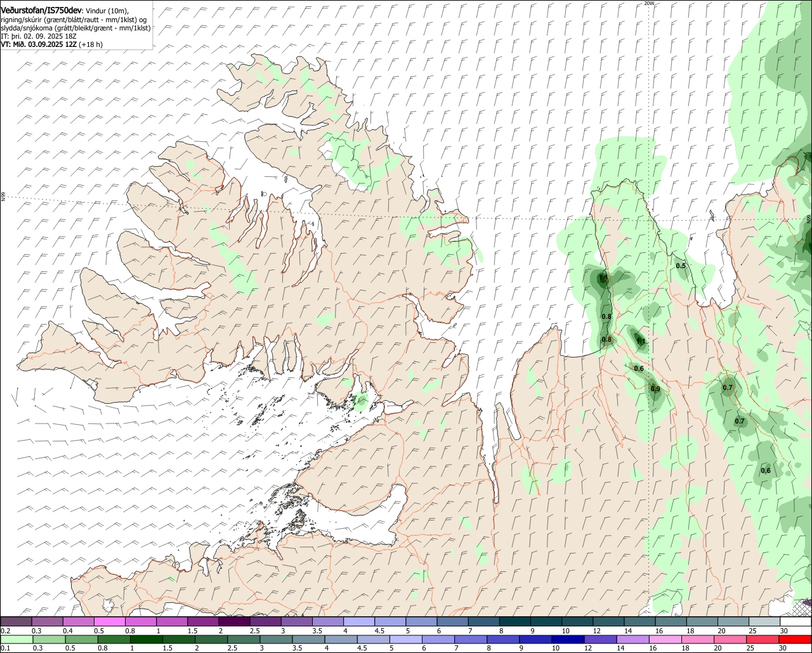
Task: Select the light gray 25 snow legend swatch
Action: click(x=764, y=622)
